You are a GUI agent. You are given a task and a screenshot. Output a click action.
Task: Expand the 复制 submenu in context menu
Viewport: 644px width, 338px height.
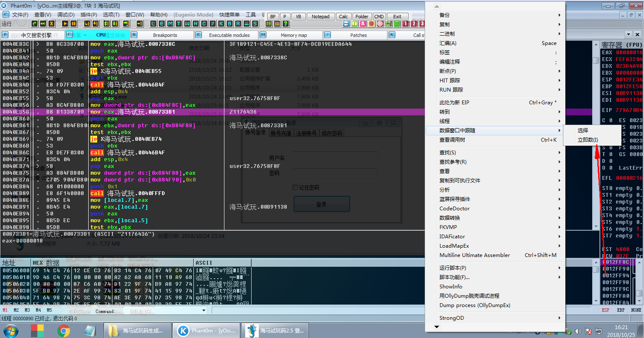point(495,24)
